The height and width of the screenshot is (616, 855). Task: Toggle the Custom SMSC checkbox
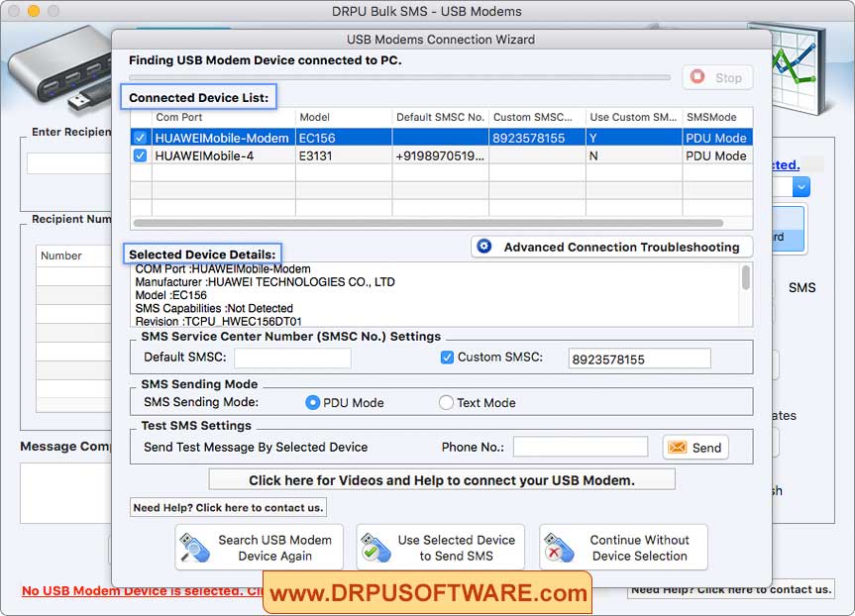[x=447, y=358]
